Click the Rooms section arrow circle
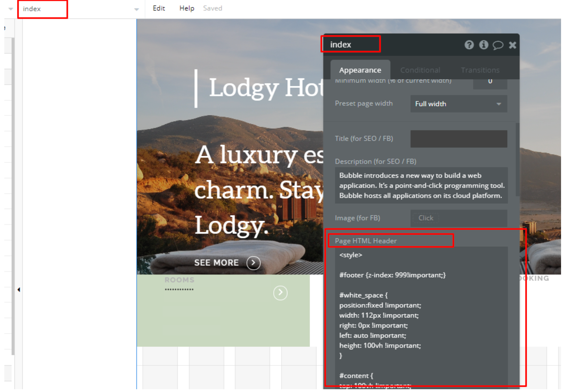Image resolution: width=566 pixels, height=392 pixels. pos(280,293)
